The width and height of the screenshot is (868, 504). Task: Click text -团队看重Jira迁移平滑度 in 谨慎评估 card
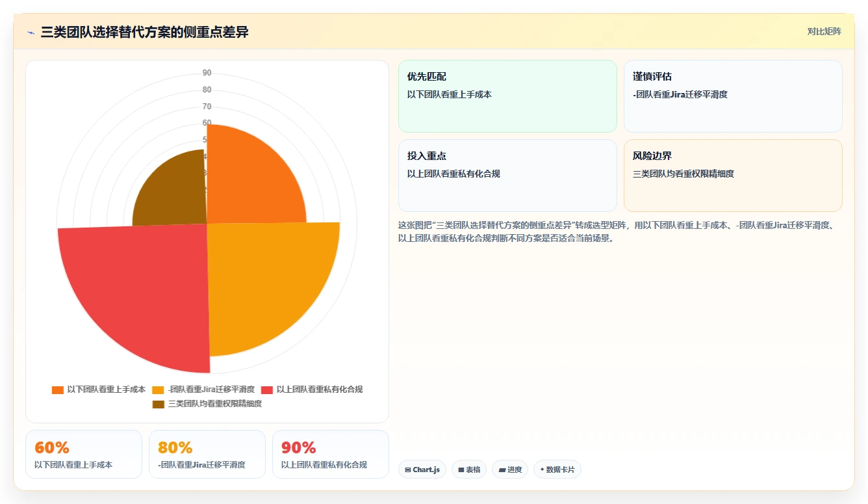pos(680,94)
